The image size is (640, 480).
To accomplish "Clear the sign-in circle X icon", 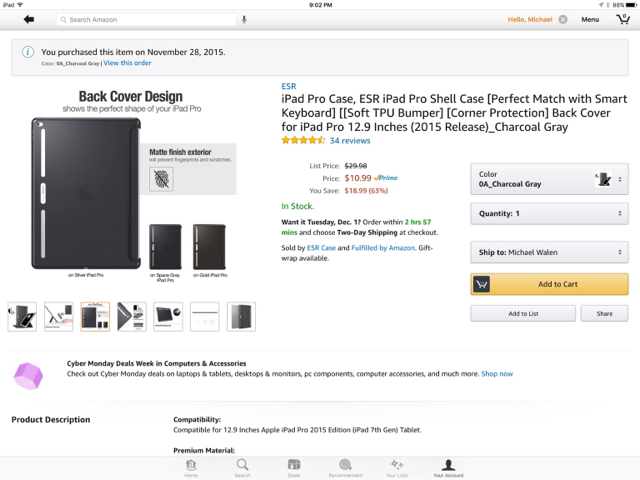I will pyautogui.click(x=563, y=19).
